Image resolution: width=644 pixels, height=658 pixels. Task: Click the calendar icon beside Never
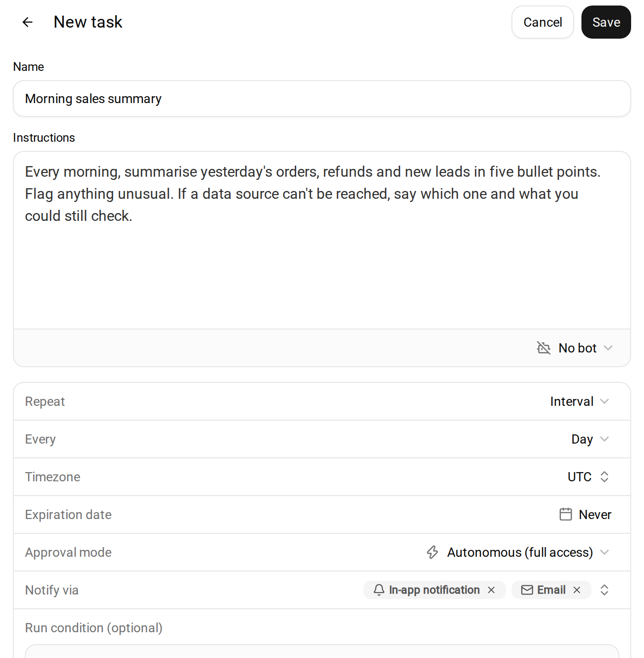tap(566, 514)
